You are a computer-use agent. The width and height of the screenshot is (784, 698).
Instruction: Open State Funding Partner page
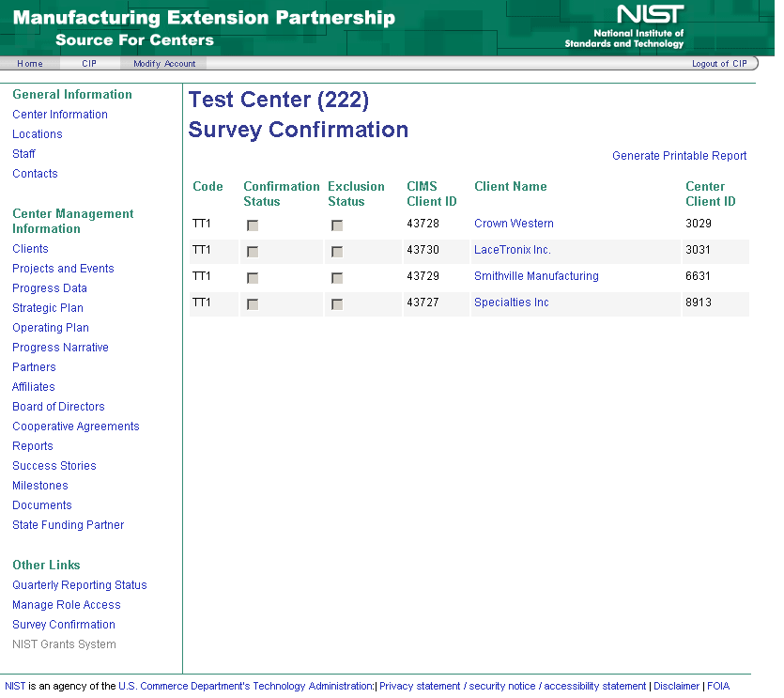click(69, 525)
